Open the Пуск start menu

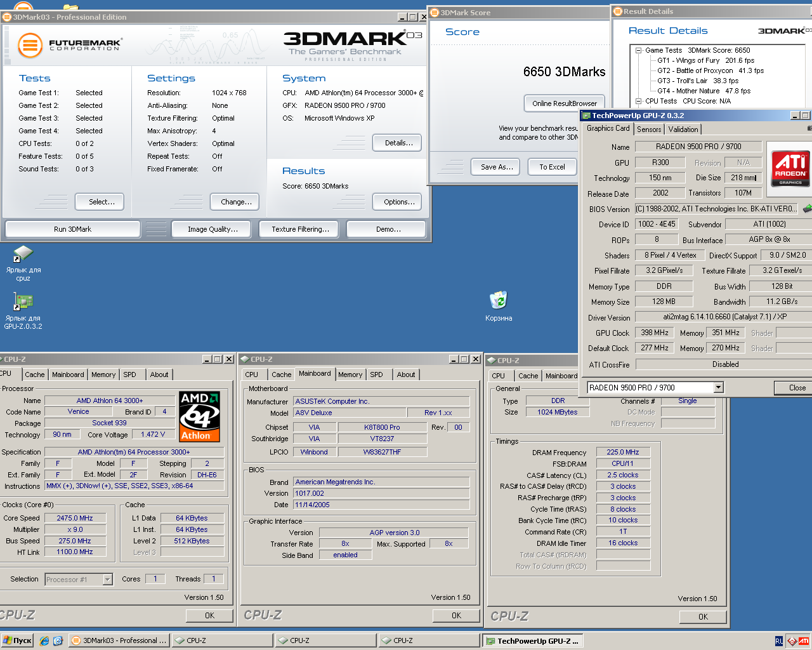17,640
